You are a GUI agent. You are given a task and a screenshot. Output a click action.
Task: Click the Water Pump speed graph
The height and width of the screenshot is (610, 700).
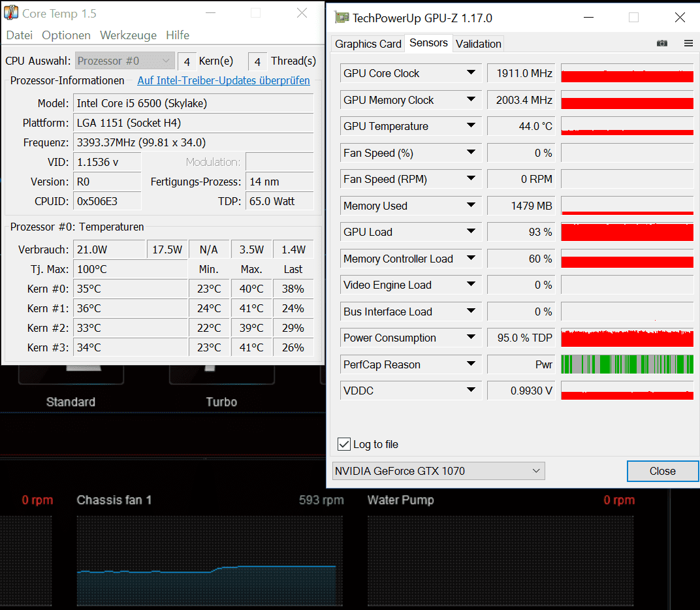click(x=500, y=561)
